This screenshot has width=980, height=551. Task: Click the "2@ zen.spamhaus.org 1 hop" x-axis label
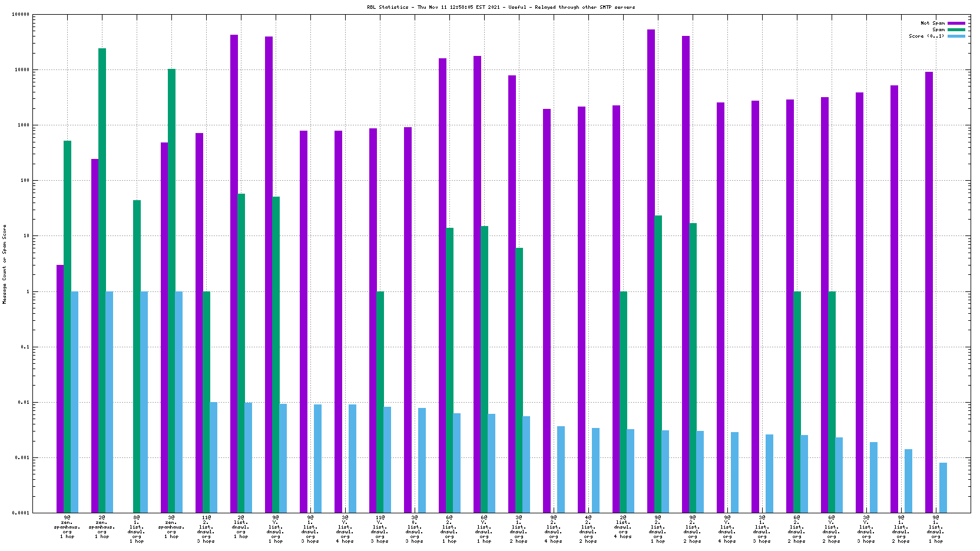coord(102,527)
